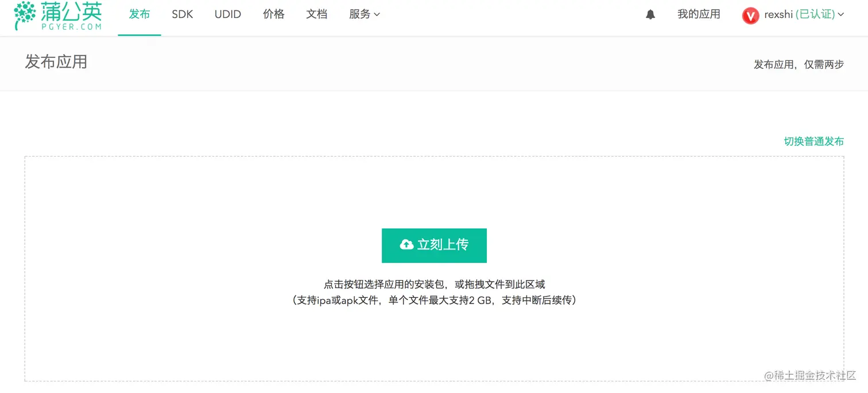Go to the SDK menu item

point(183,14)
